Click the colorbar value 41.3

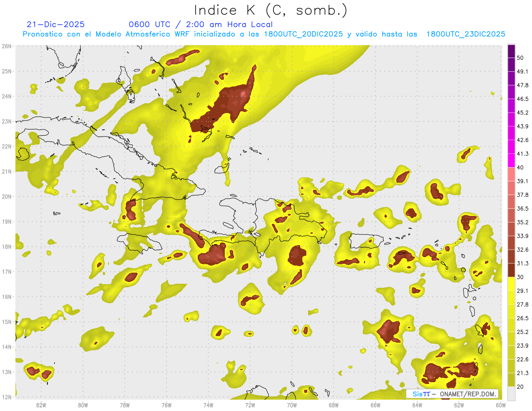523,154
